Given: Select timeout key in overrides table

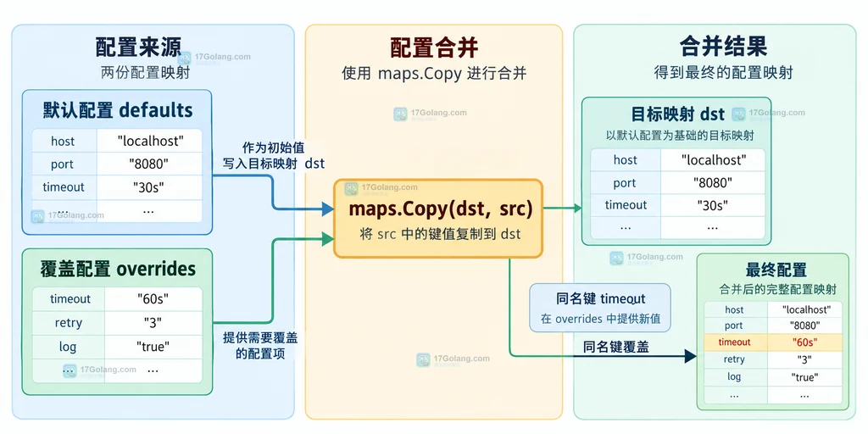Looking at the screenshot, I should pos(70,299).
